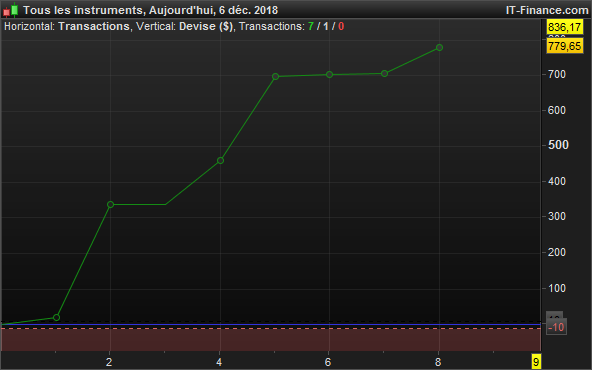Click the IT-Finance.com label

[x=547, y=10]
